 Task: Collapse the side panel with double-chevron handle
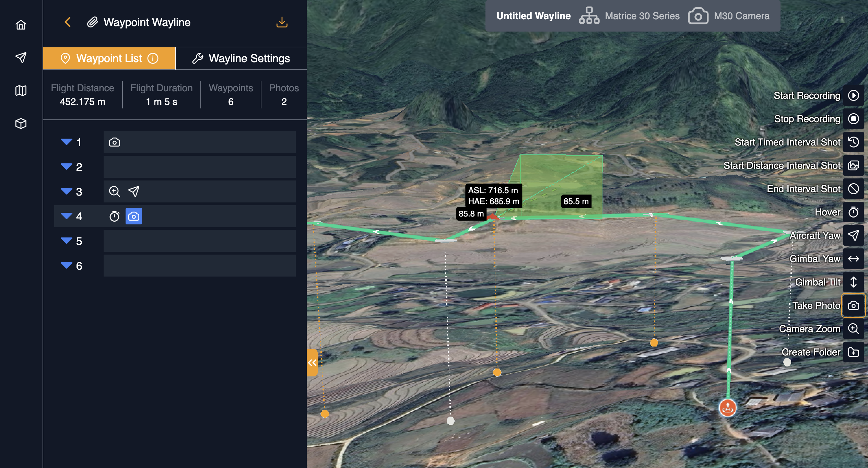click(312, 363)
